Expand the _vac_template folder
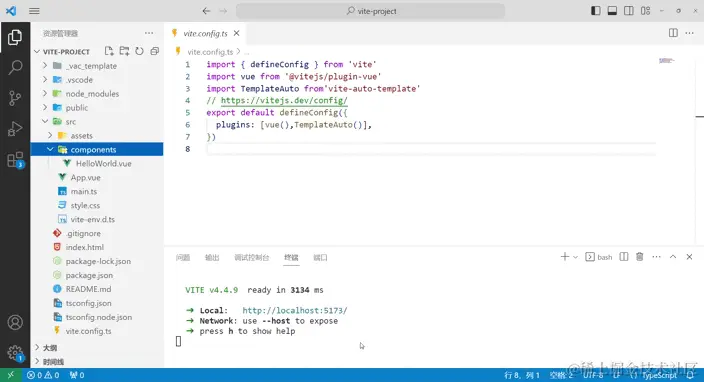 point(44,66)
